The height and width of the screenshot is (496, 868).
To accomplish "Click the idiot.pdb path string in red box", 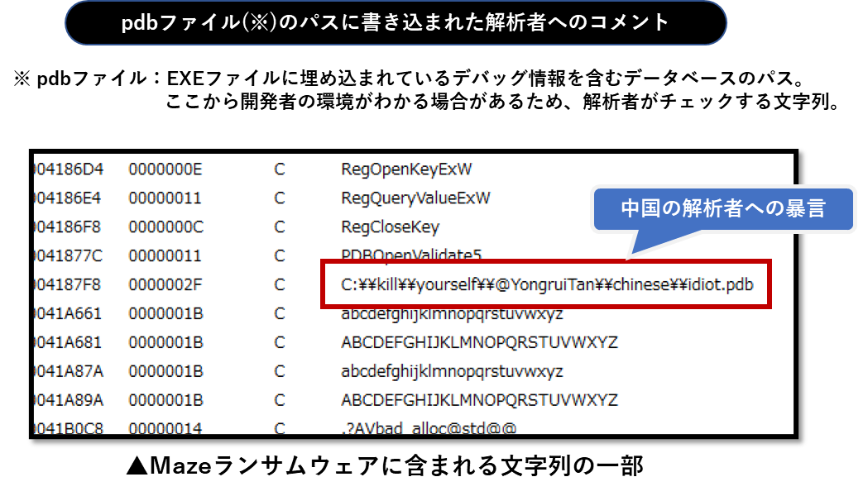I will 547,285.
